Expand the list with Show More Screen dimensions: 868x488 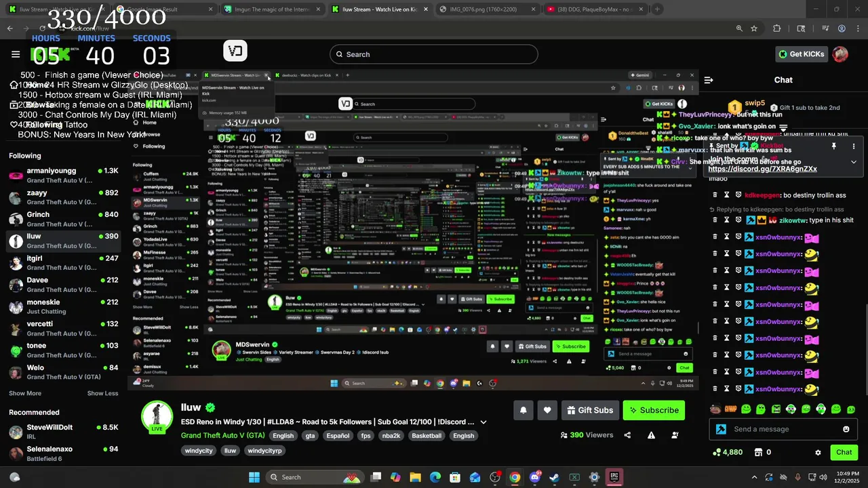25,393
